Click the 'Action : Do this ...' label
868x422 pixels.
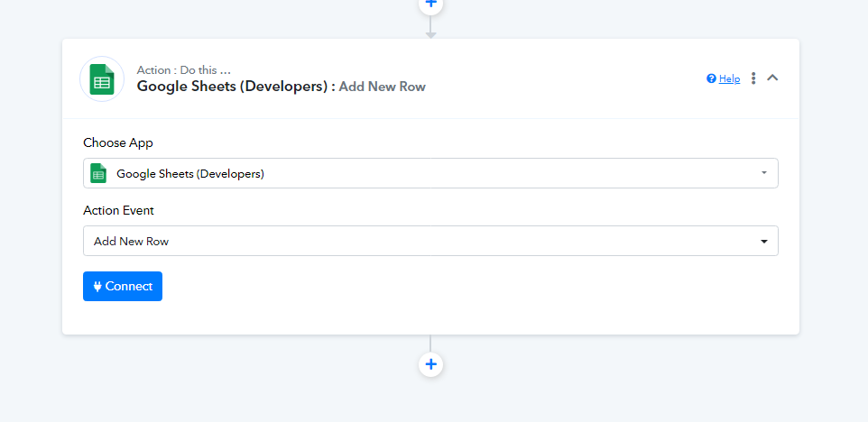pyautogui.click(x=184, y=70)
